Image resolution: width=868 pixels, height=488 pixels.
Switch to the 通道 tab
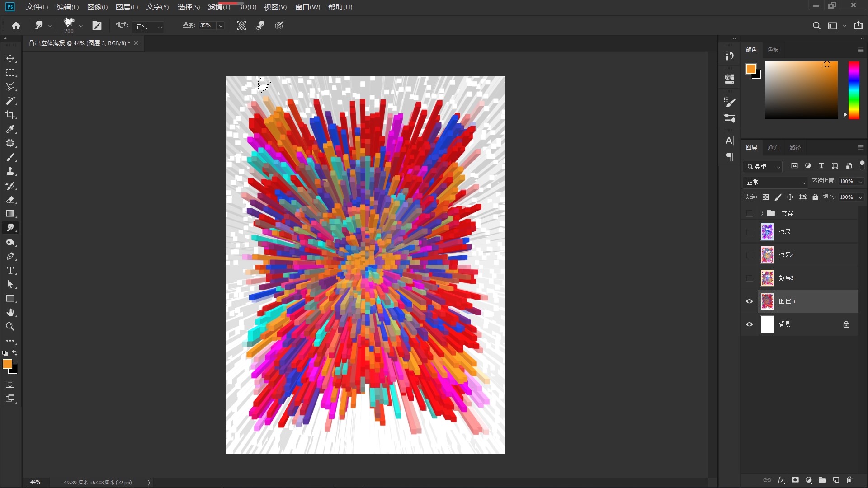(x=773, y=148)
